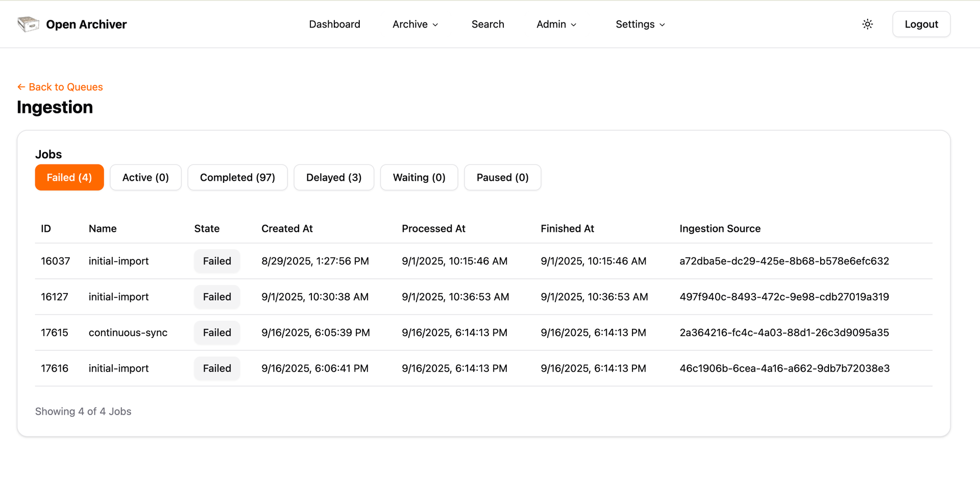This screenshot has width=980, height=481.
Task: Open job 16037 row
Action: pyautogui.click(x=483, y=261)
